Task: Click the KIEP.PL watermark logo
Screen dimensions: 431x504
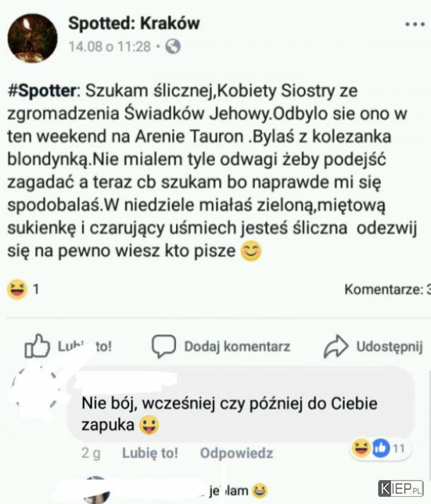Action: (x=401, y=488)
